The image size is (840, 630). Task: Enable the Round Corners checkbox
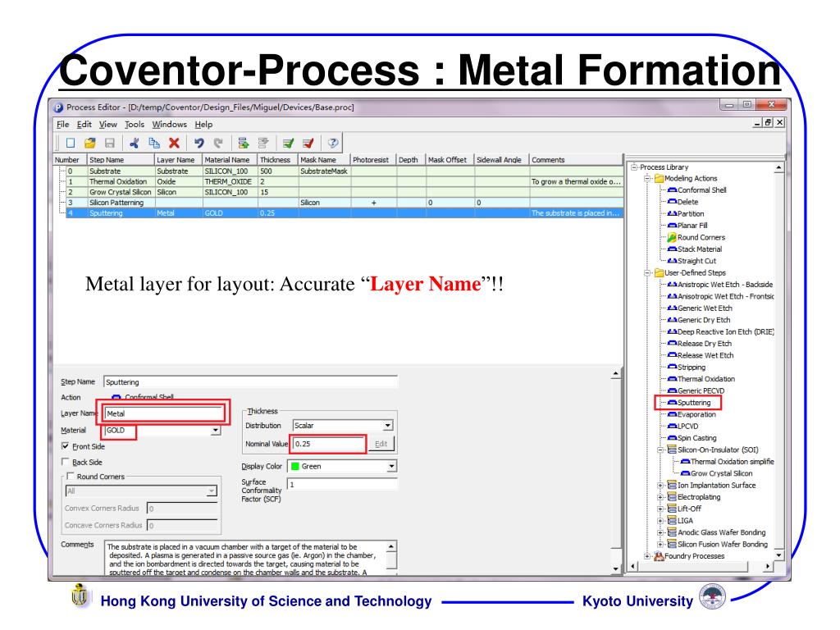click(71, 477)
